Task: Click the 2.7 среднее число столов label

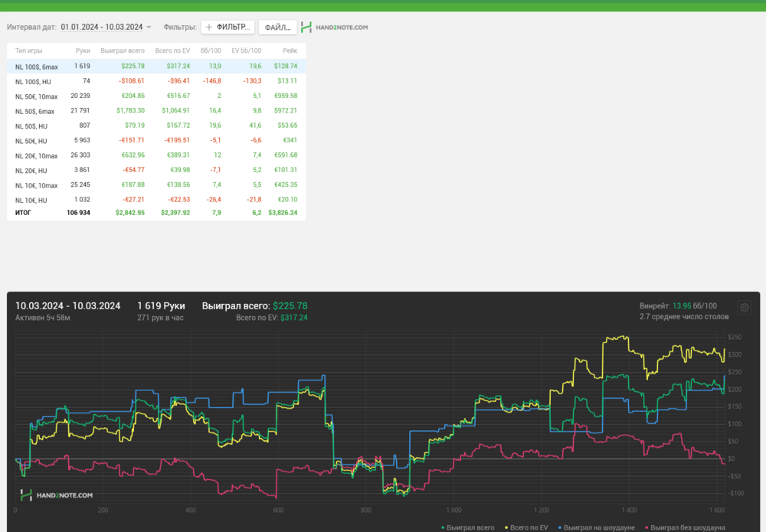Action: coord(684,317)
